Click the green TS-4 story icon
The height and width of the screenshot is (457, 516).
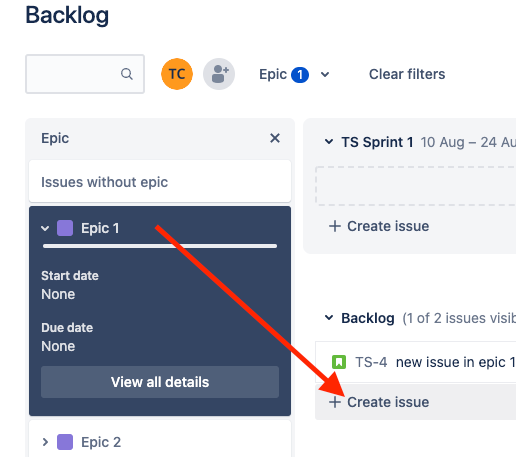tap(339, 362)
